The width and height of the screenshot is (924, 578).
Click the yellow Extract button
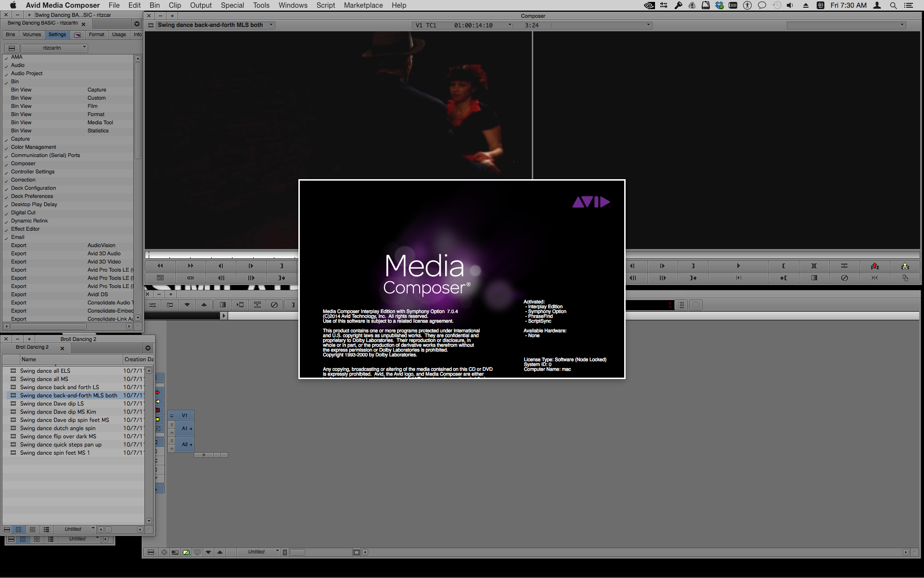905,266
